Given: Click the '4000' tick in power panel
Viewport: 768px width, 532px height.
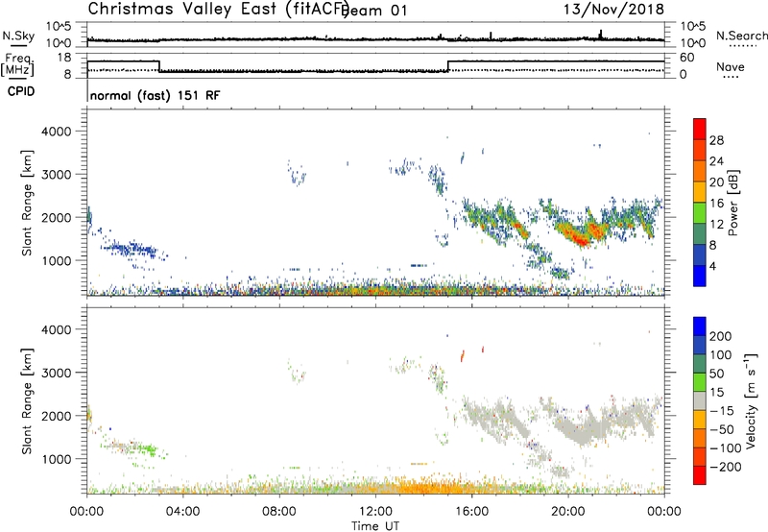Looking at the screenshot, I should pos(56,132).
